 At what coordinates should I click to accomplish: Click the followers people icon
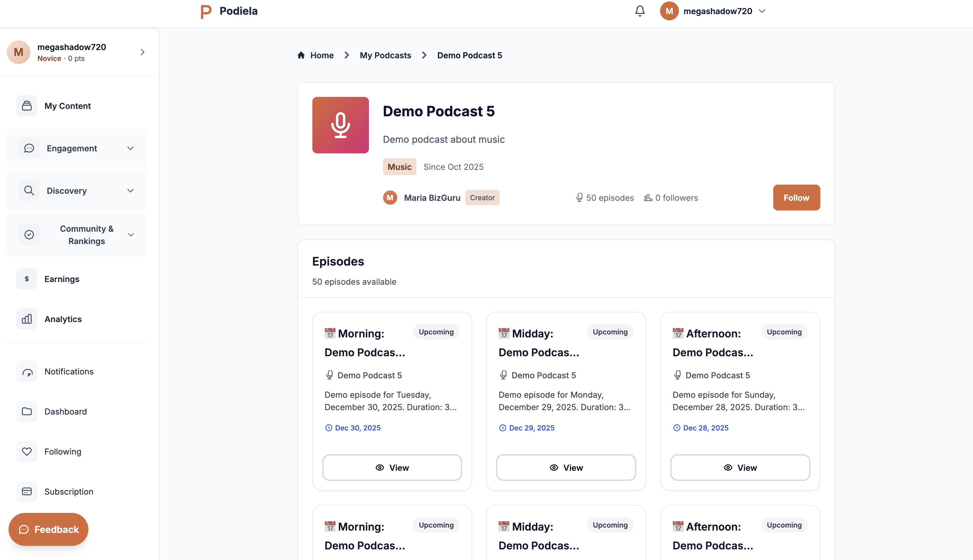648,198
